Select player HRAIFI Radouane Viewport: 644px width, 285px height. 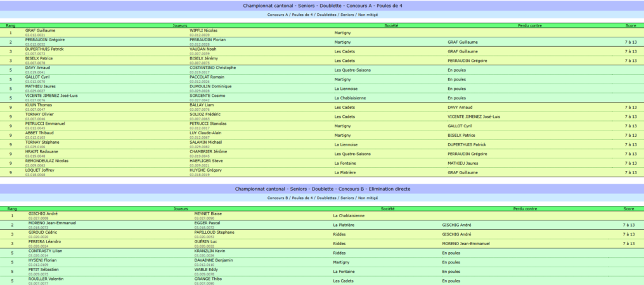click(x=42, y=151)
